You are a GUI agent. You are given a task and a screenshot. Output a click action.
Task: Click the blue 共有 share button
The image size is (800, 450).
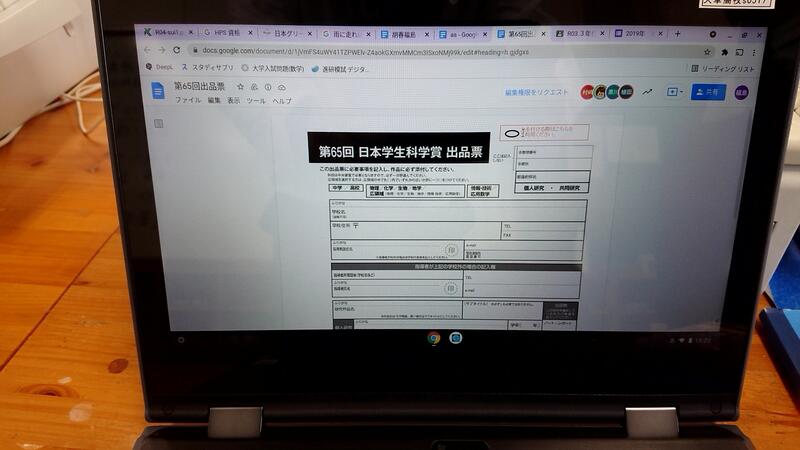[x=708, y=92]
